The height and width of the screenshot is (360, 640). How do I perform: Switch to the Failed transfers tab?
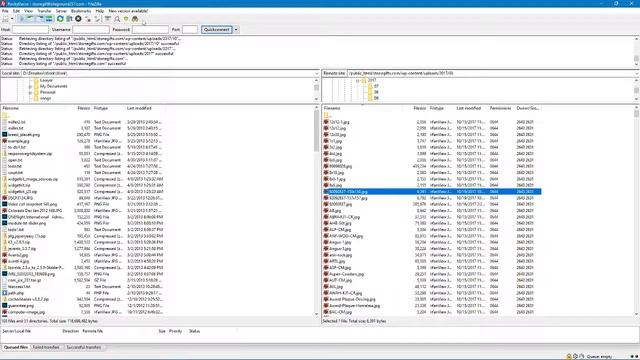46,347
